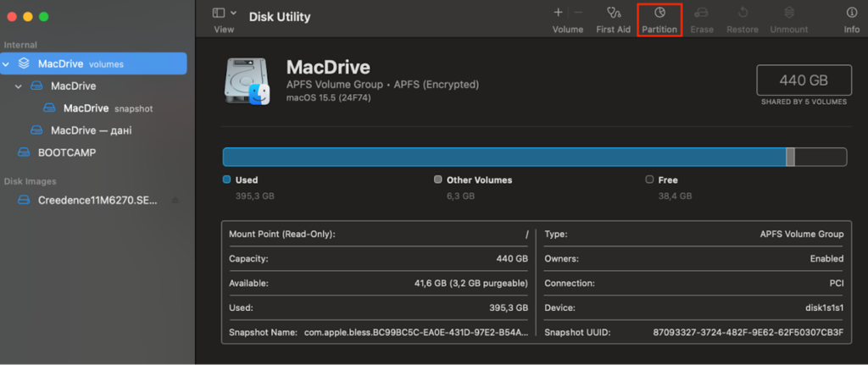Click the APFS Volume Group • APFS (Encrypted) subtitle
868x365 pixels.
382,86
